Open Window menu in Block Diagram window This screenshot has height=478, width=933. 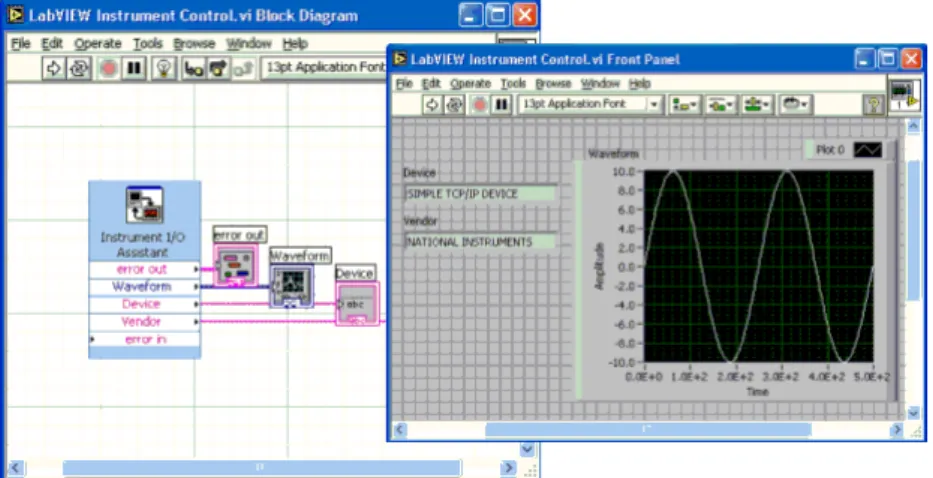[x=249, y=43]
